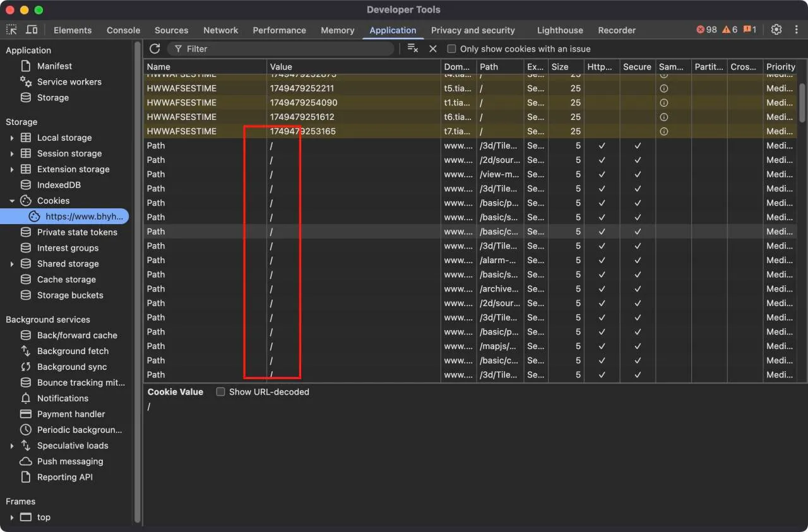Screen dimensions: 808x532
Task: Open Periodic background sync entry
Action: click(x=80, y=430)
